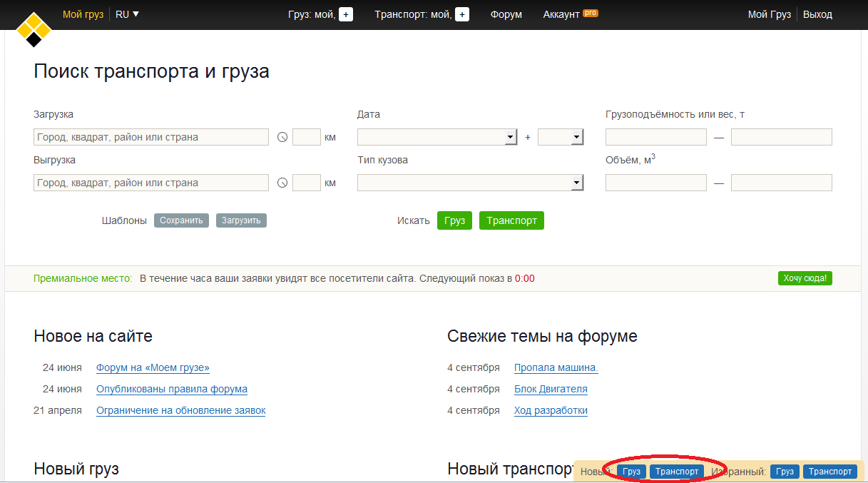Click Груз button under Избранный
The width and height of the screenshot is (868, 483).
(785, 472)
